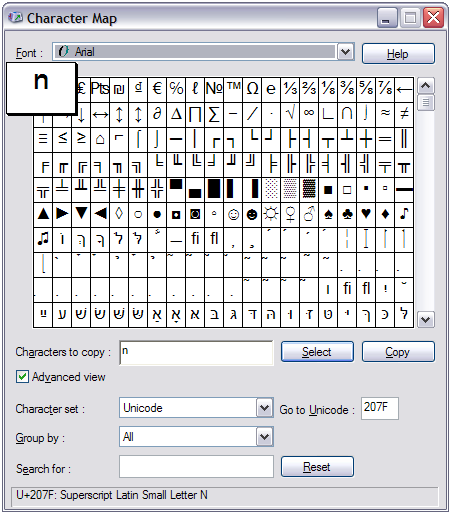Choose the square root symbol
451x513 pixels.
[290, 114]
